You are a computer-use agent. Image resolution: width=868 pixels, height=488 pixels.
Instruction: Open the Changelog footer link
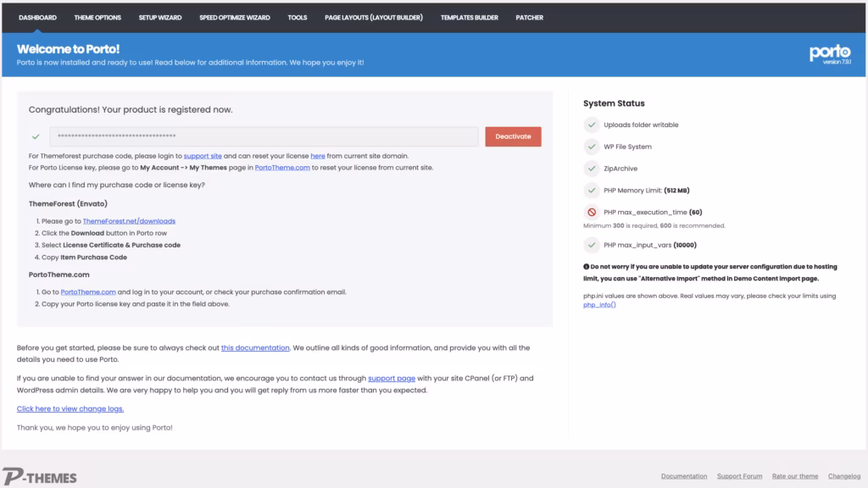[x=844, y=476]
